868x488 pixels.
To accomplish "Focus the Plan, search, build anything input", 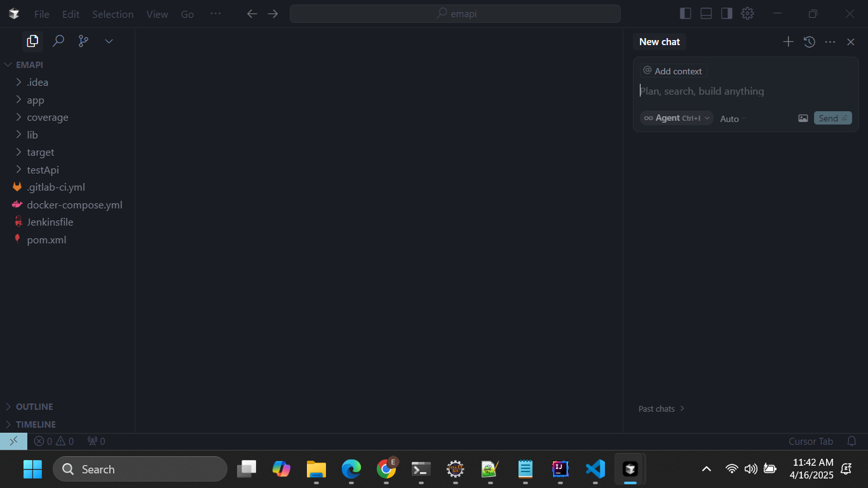I will click(x=745, y=91).
